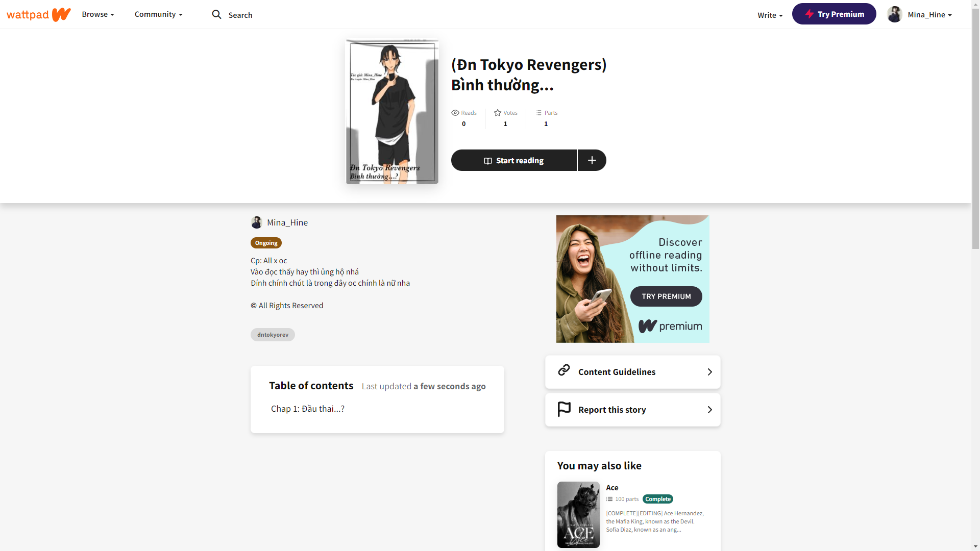Click Mina_Hine profile avatar in header

click(x=894, y=14)
